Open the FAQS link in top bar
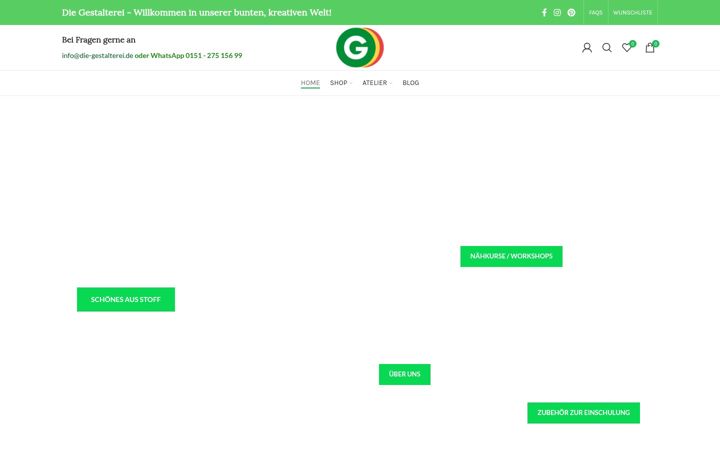The image size is (720, 450). pos(596,12)
